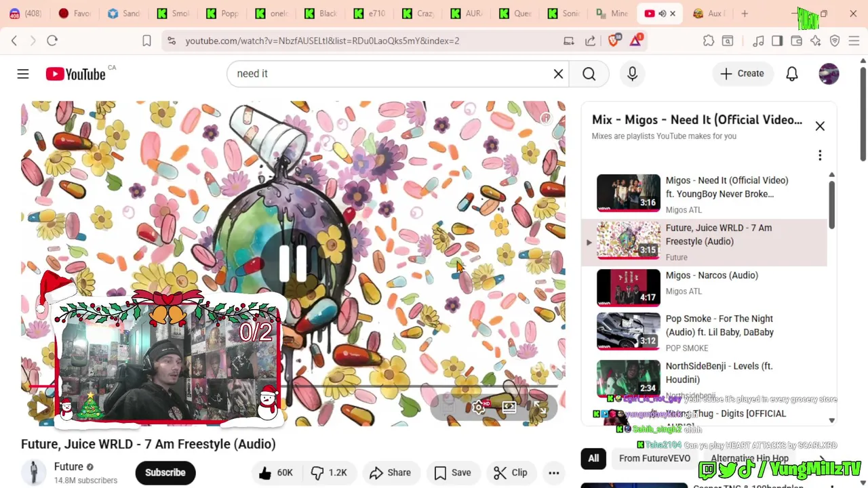Share this video
868x488 pixels.
[390, 472]
